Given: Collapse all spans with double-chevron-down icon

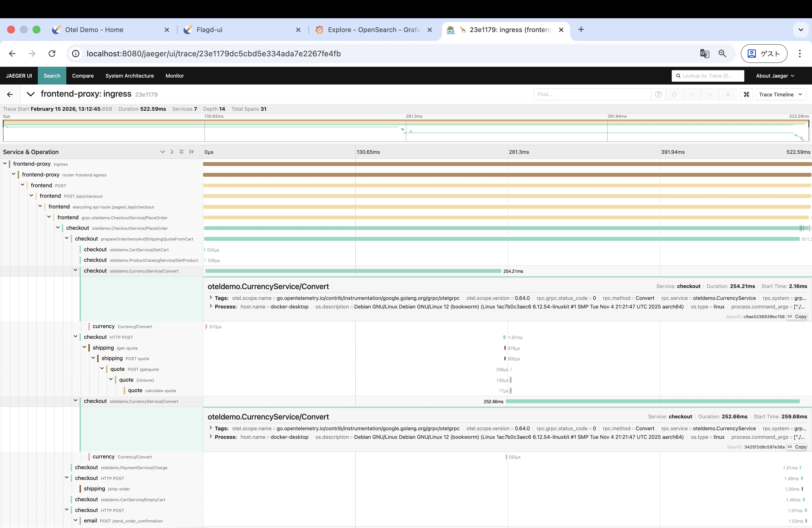Looking at the screenshot, I should point(181,152).
